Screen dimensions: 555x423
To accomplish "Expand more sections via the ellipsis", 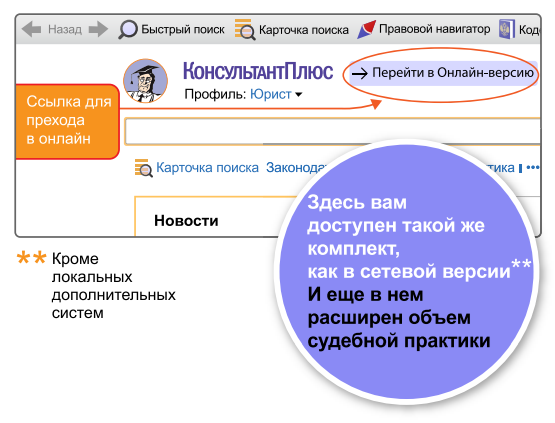I will point(533,167).
